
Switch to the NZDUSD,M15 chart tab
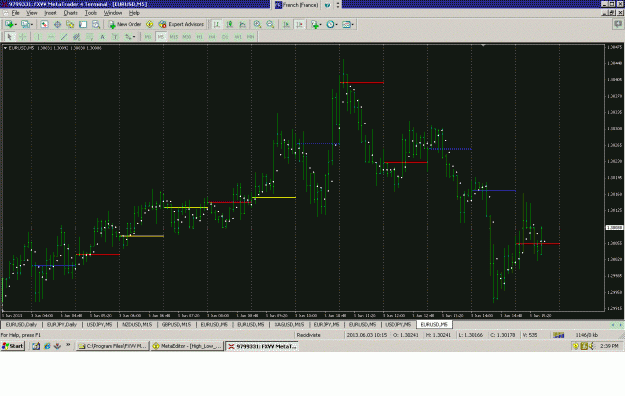[137, 325]
